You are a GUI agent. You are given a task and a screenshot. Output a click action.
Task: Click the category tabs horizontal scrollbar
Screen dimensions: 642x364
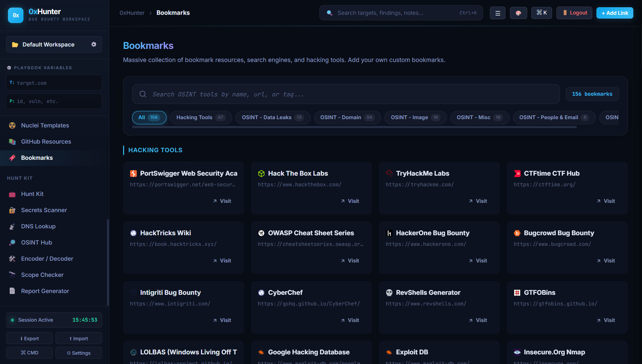click(354, 127)
